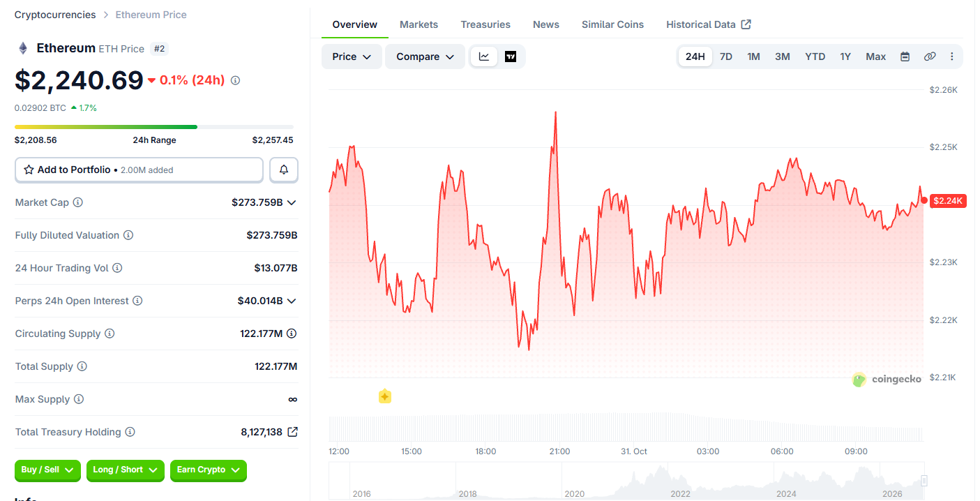
Task: Open Perps 24h Open Interest info icon
Action: tap(137, 301)
